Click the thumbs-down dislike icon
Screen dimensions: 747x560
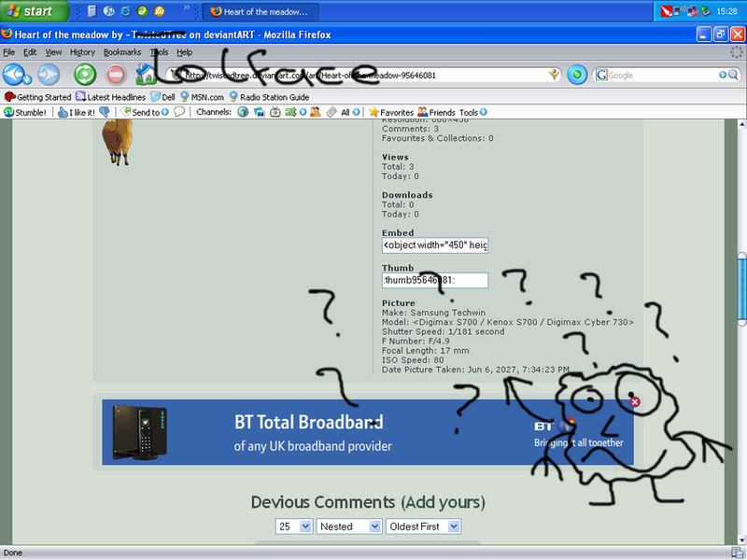coord(105,112)
